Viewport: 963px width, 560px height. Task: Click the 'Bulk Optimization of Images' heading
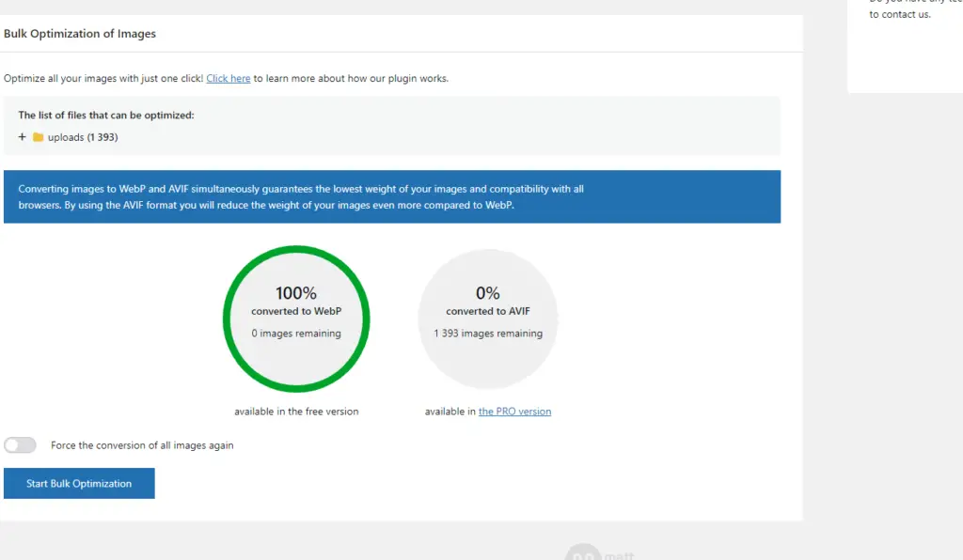tap(80, 34)
